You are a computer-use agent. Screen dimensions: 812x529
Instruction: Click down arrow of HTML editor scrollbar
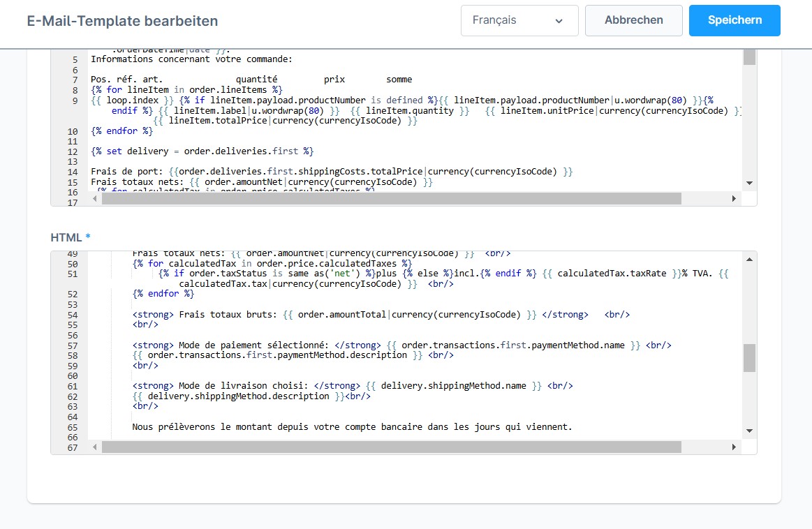click(x=749, y=431)
